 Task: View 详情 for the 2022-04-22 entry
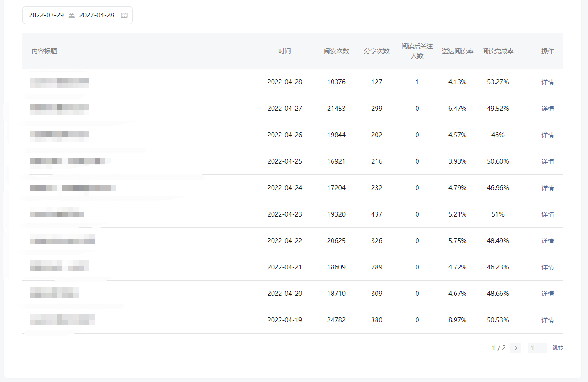[548, 241]
